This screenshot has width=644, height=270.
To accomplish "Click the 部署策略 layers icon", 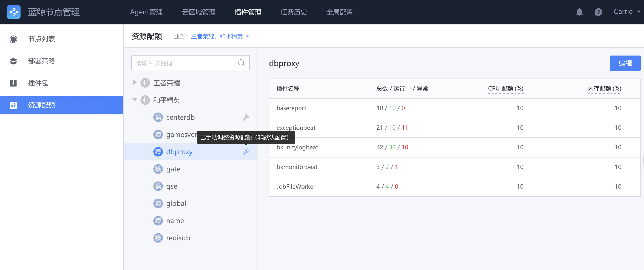I will (14, 61).
